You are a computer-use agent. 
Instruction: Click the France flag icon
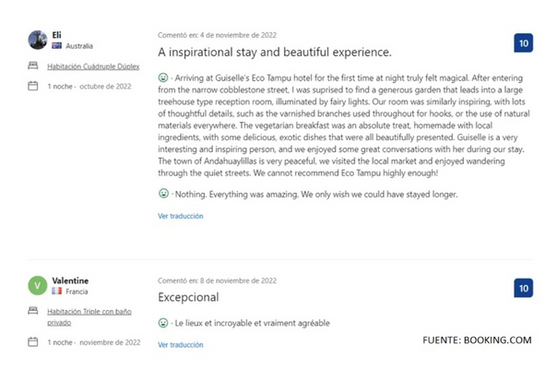click(x=57, y=291)
